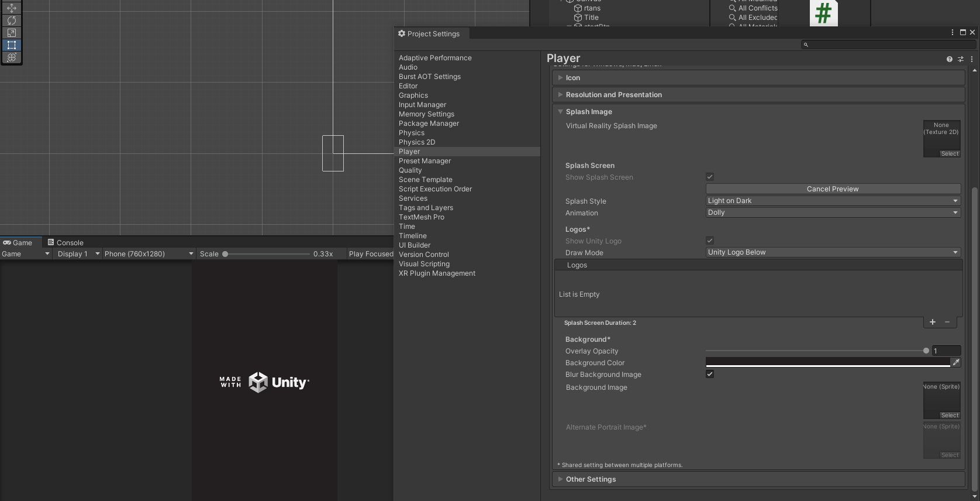
Task: Open Player settings presets icon
Action: pyautogui.click(x=961, y=59)
